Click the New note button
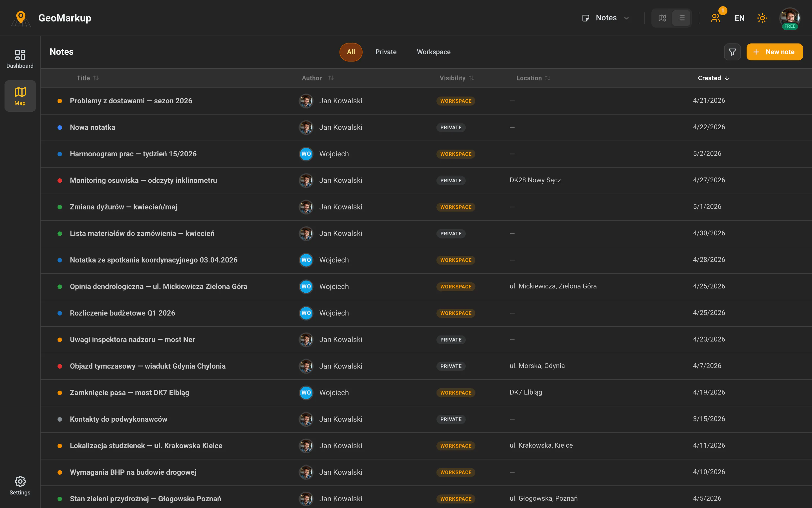This screenshot has width=812, height=508. coord(775,52)
